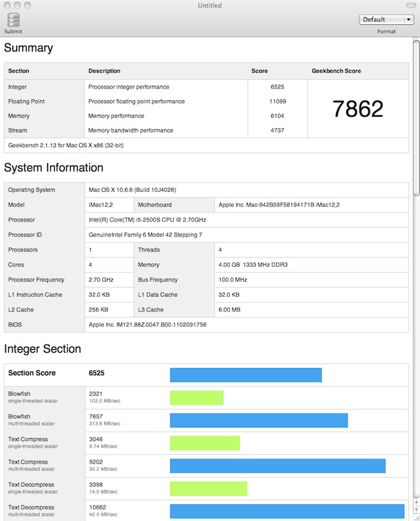Click the Intel Core i5-2500S processor value

(148, 220)
